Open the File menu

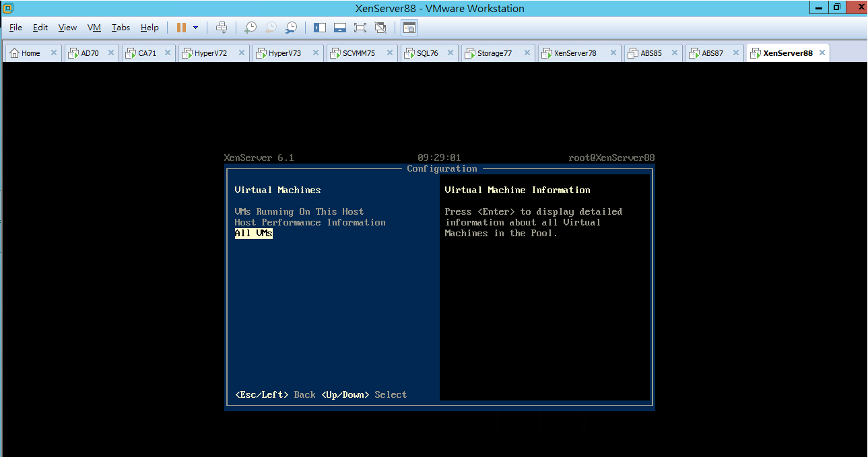click(x=15, y=28)
